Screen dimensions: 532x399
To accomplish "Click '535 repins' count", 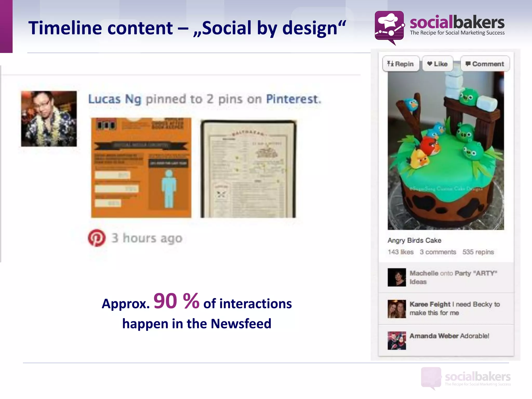I will pos(478,252).
